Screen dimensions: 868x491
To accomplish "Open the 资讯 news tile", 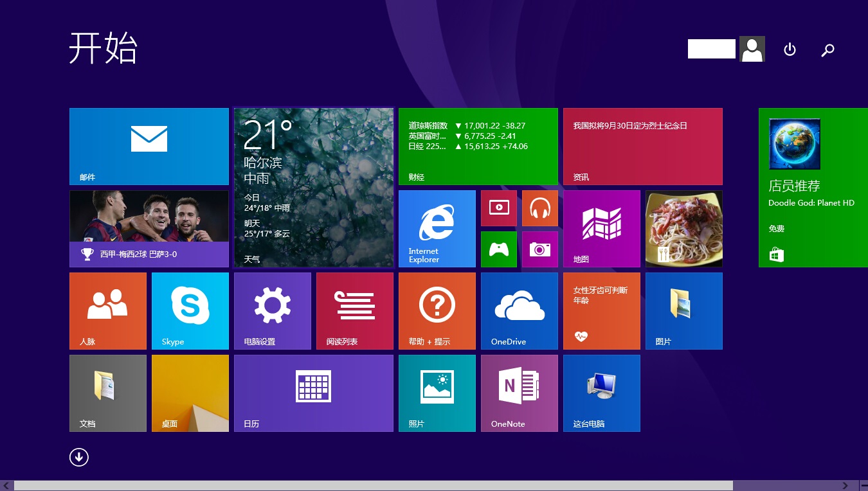I will pos(643,147).
